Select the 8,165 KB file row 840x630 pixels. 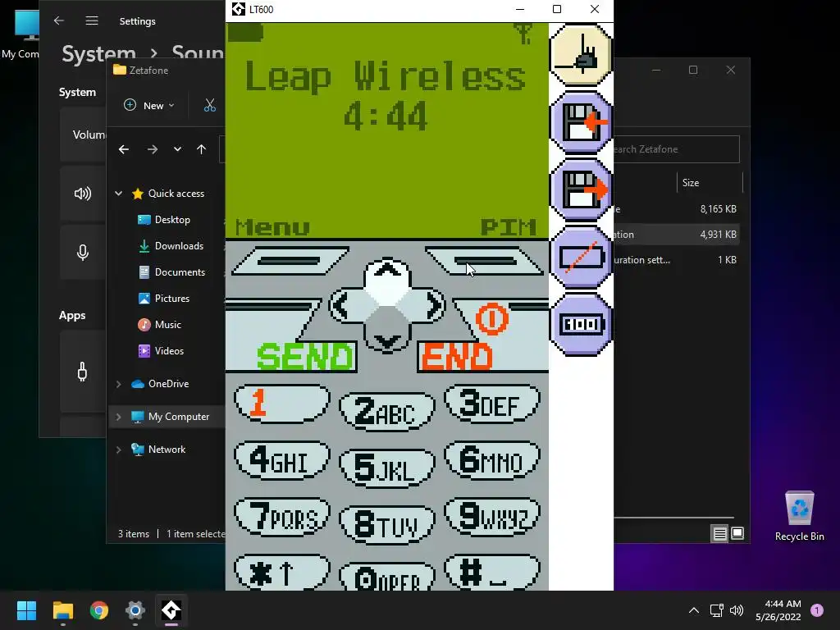pyautogui.click(x=676, y=209)
